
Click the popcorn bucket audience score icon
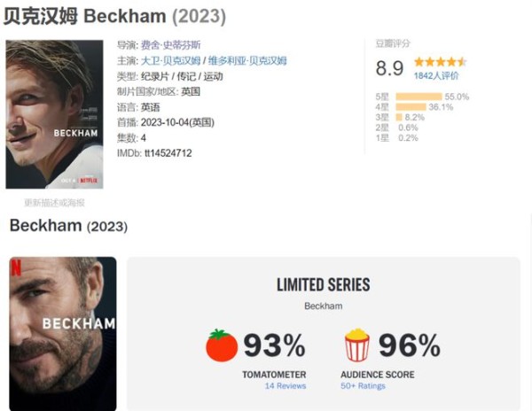click(x=357, y=345)
